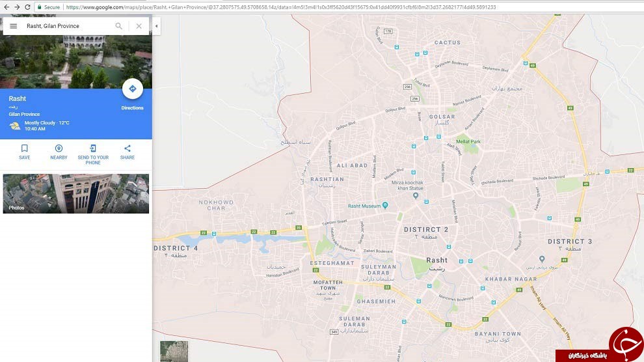Reload the page
The image size is (644, 362).
pos(27,7)
